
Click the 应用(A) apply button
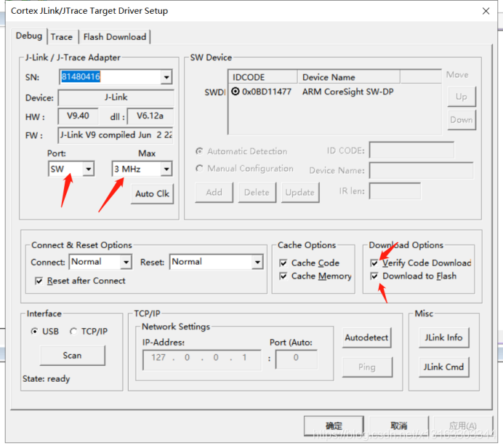pos(463,426)
